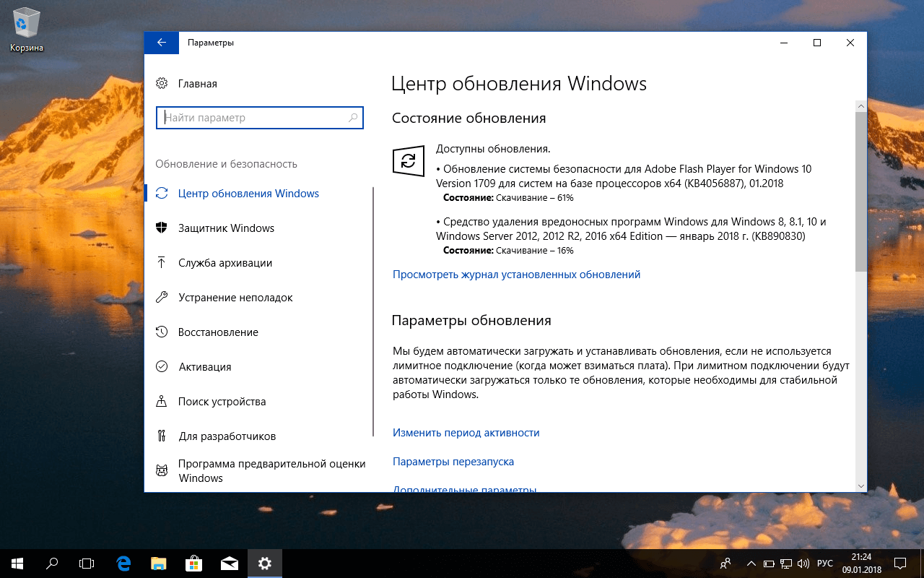Click Состояние обновления section heading

pos(468,118)
